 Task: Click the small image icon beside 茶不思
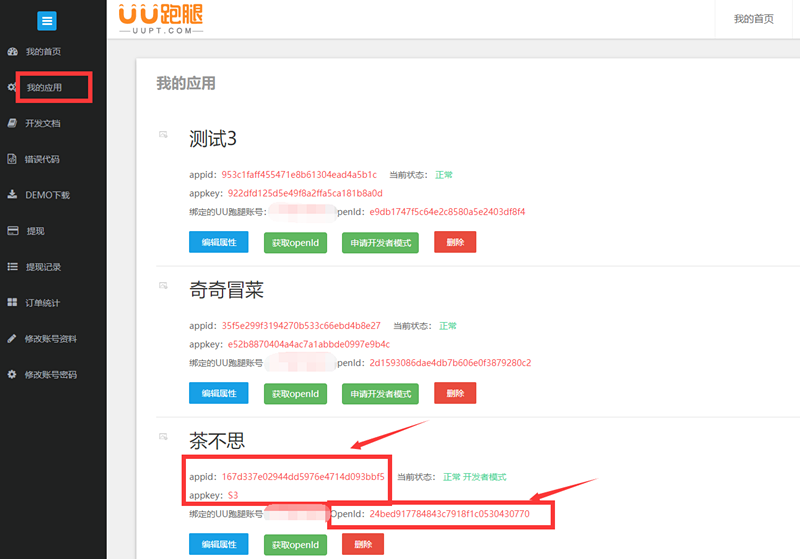tap(163, 437)
